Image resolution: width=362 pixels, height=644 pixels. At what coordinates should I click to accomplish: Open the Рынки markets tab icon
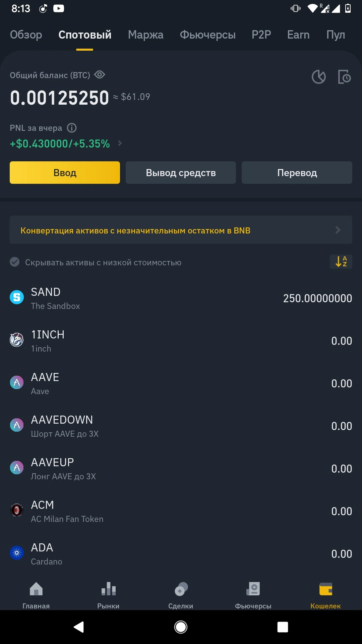click(108, 589)
